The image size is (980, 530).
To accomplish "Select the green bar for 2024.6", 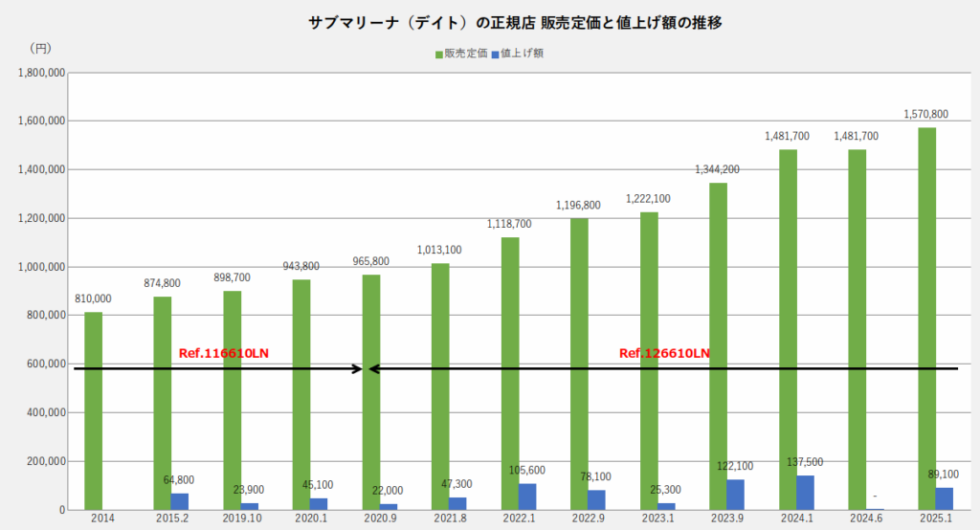I will [x=857, y=330].
